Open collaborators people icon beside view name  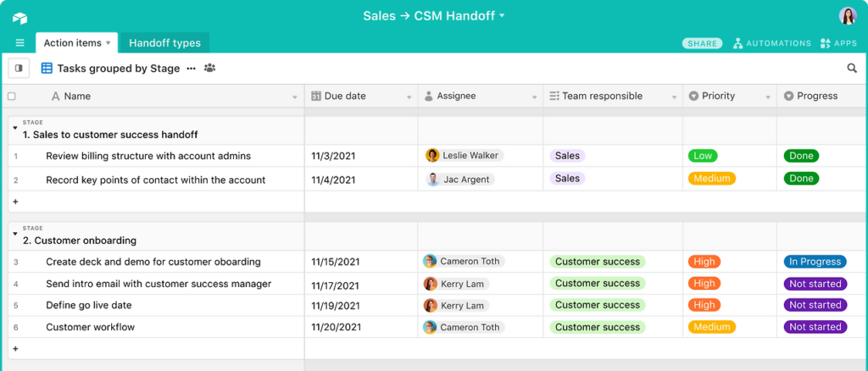[209, 69]
